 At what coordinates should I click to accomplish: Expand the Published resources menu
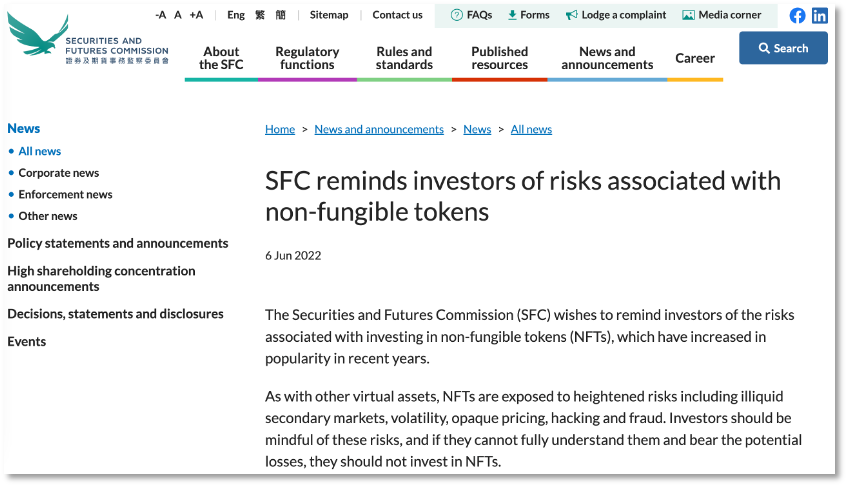499,58
